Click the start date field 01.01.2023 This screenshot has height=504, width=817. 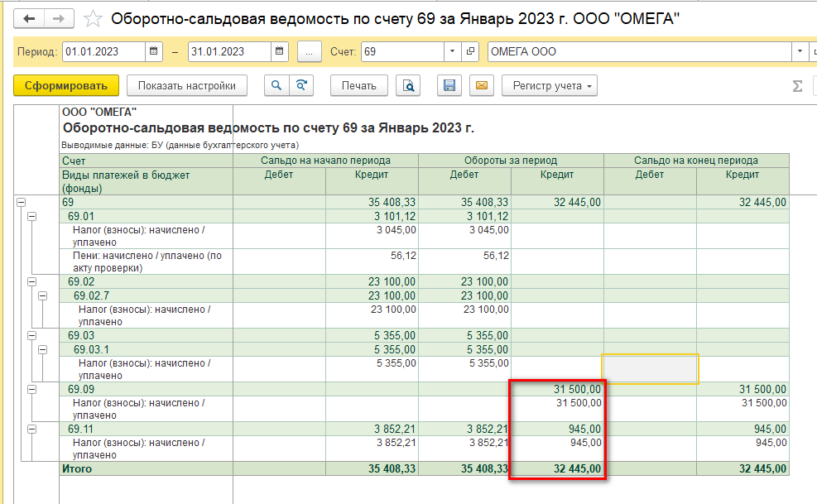coord(103,51)
